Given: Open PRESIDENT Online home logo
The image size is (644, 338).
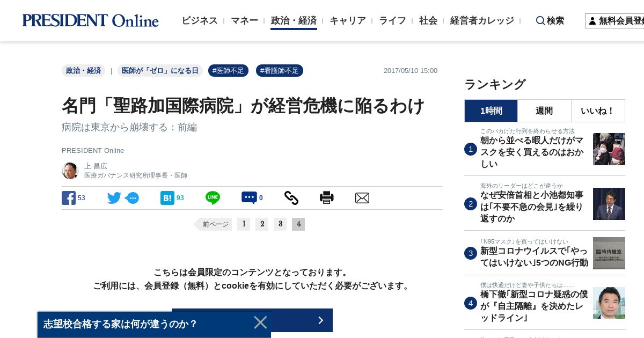Looking at the screenshot, I should coord(90,20).
